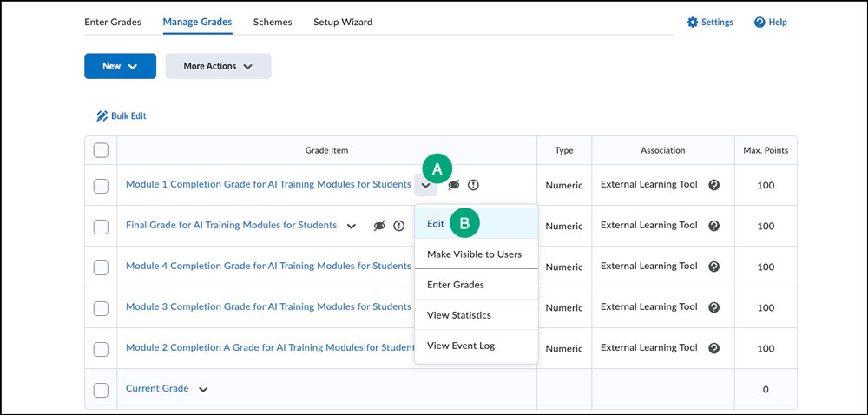Expand Final Grade actions chevron
Screen dimensions: 868x415
[x=351, y=226]
